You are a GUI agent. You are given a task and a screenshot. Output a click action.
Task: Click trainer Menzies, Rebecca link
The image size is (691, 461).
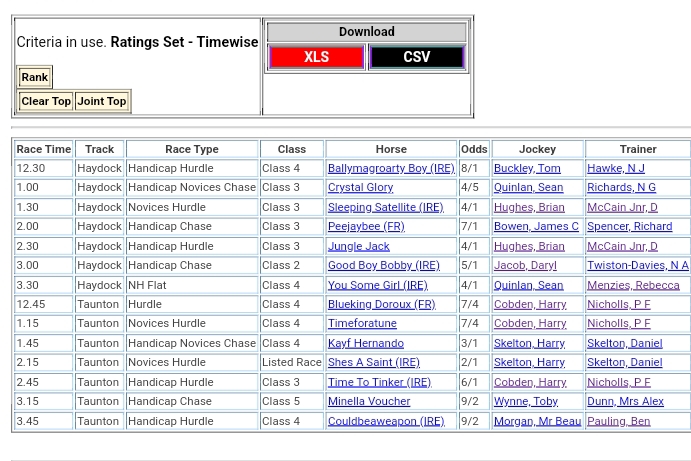pyautogui.click(x=633, y=285)
